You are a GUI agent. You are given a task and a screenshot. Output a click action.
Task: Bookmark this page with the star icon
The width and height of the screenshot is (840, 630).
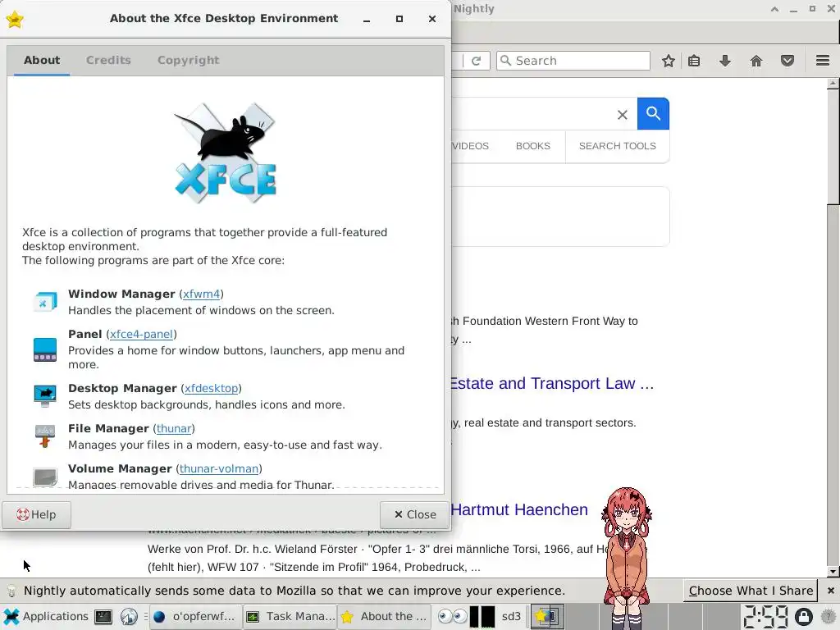(668, 61)
